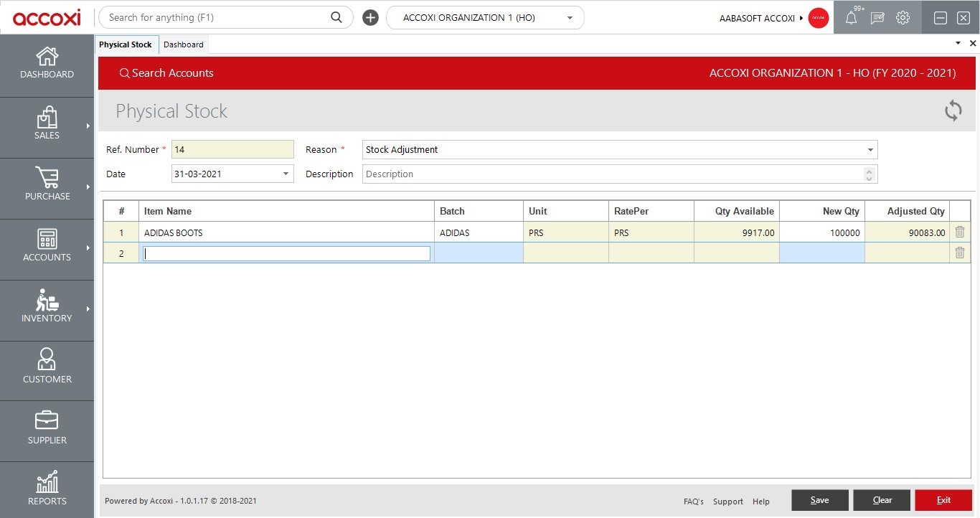
Task: Expand the Accounts submenu arrow
Action: (x=88, y=248)
